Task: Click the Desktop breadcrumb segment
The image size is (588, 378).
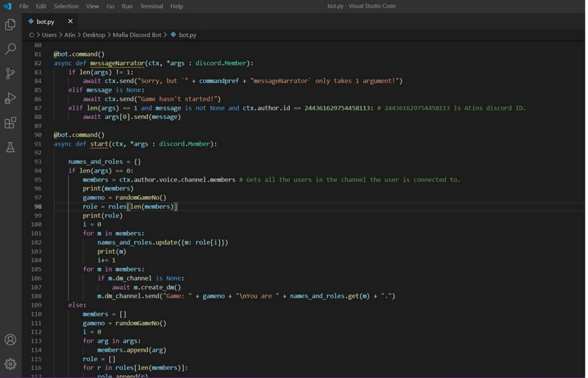Action: click(x=94, y=35)
